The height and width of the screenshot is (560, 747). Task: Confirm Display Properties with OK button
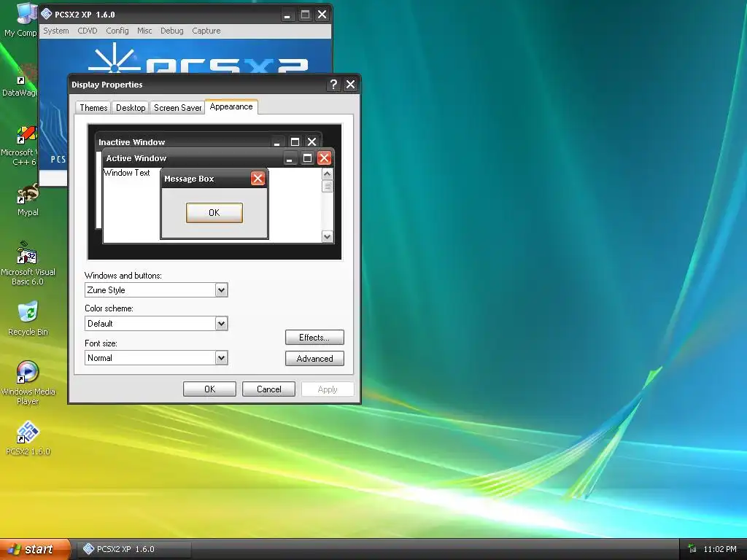(x=209, y=389)
